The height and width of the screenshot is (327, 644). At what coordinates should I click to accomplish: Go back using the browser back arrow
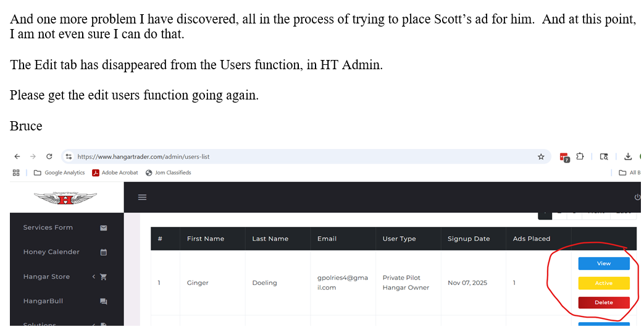(17, 157)
